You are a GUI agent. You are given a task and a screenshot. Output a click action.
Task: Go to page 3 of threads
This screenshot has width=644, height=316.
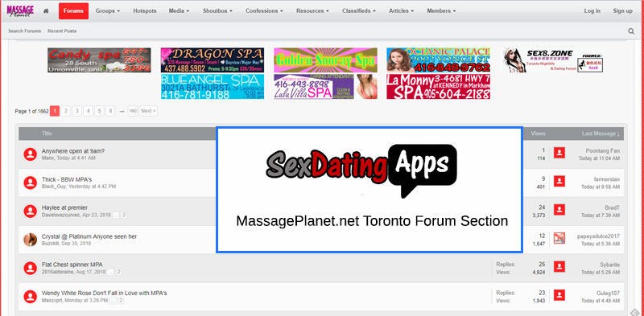76,111
